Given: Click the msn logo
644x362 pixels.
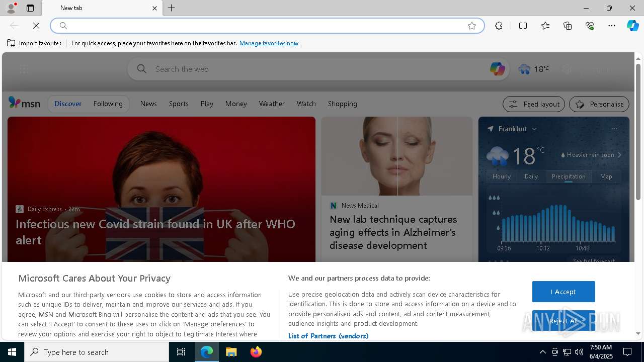Looking at the screenshot, I should point(24,103).
